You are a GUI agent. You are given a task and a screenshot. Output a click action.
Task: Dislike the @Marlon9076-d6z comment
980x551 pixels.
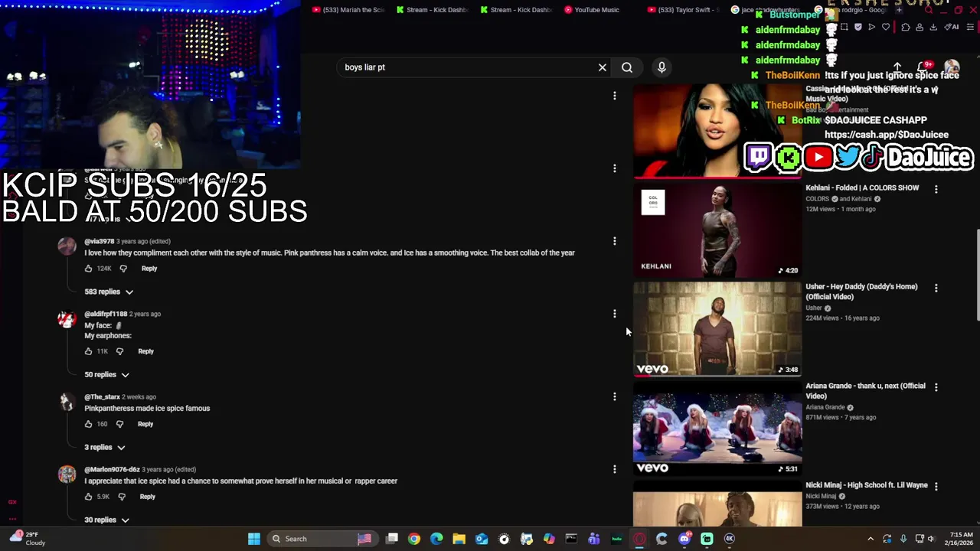pyautogui.click(x=121, y=497)
